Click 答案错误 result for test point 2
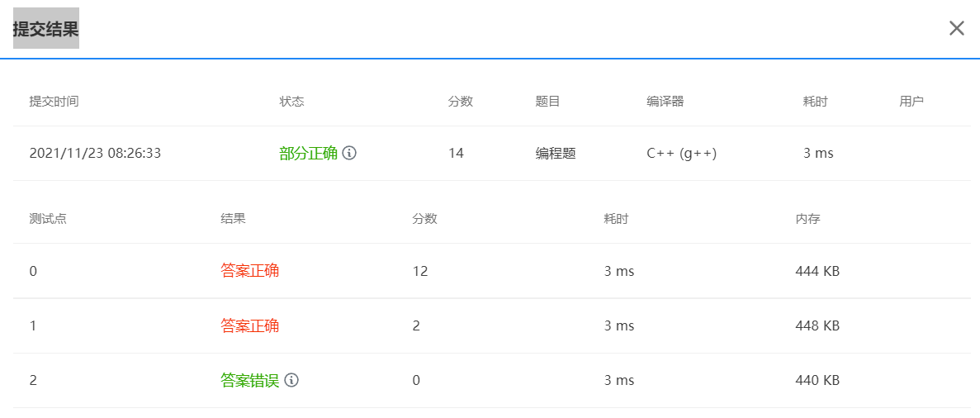This screenshot has width=980, height=418. coord(249,380)
